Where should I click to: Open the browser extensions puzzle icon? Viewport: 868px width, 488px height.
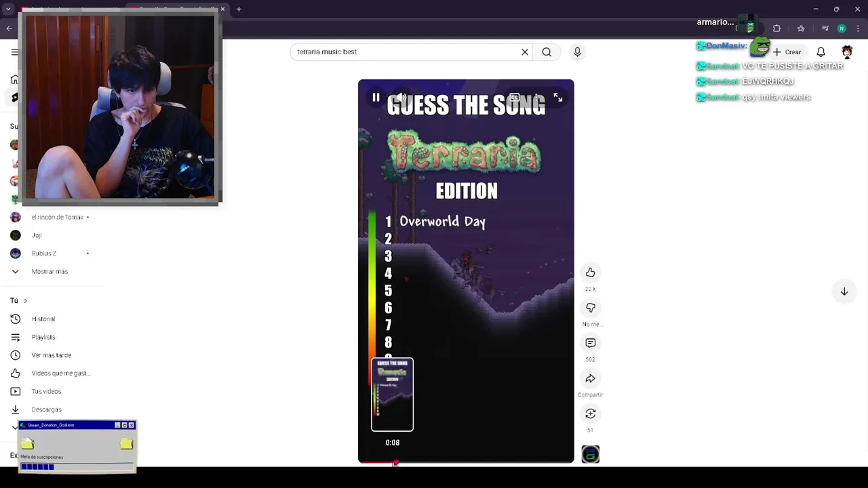tap(776, 28)
